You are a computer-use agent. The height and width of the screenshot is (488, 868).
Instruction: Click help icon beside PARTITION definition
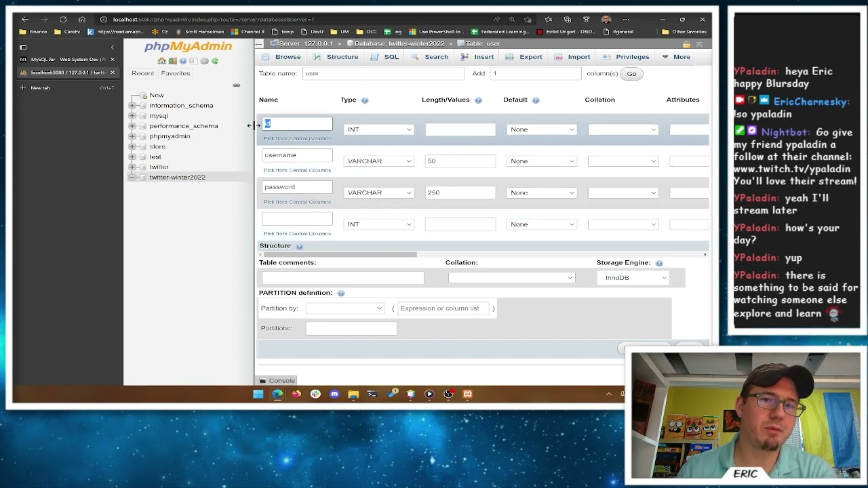click(x=341, y=293)
